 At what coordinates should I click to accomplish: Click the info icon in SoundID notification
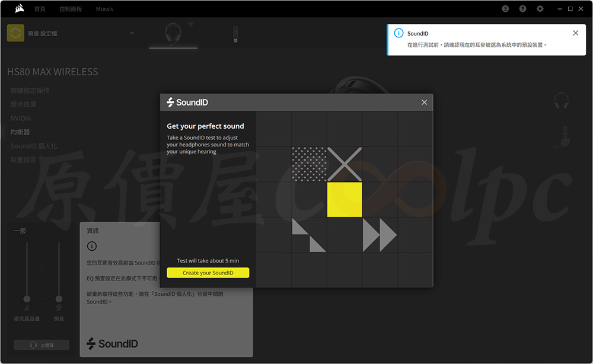click(398, 33)
